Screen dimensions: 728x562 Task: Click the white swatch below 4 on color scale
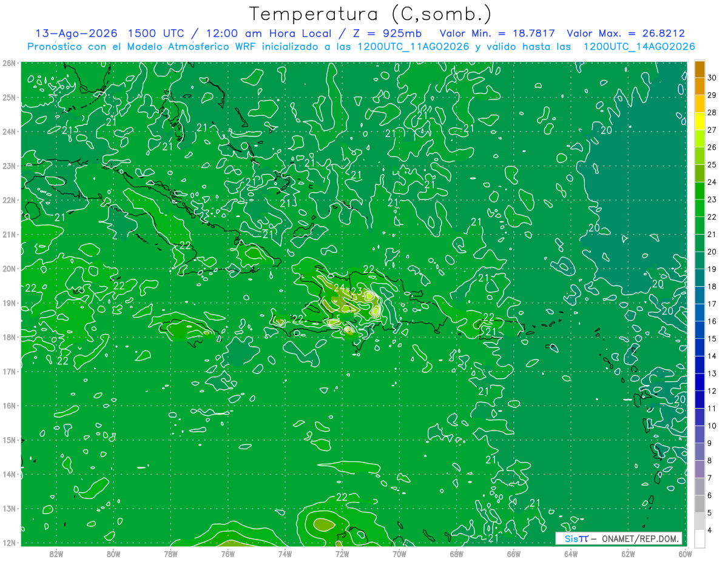699,538
